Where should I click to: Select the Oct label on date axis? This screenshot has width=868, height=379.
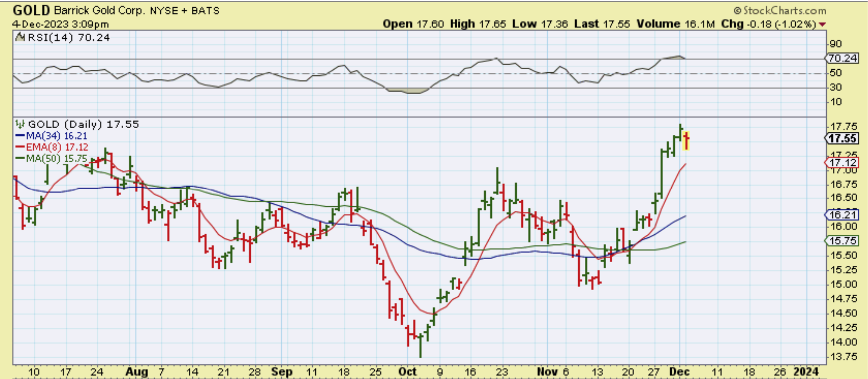[x=407, y=372]
